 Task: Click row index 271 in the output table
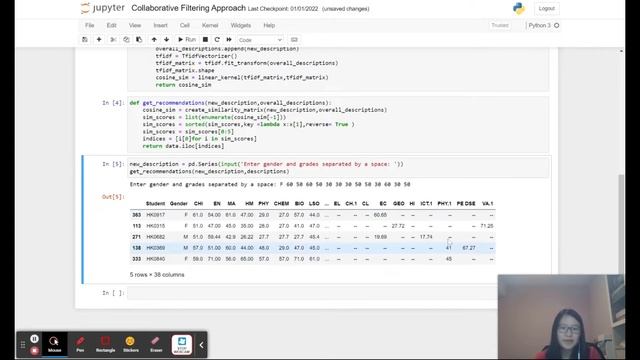coord(136,237)
